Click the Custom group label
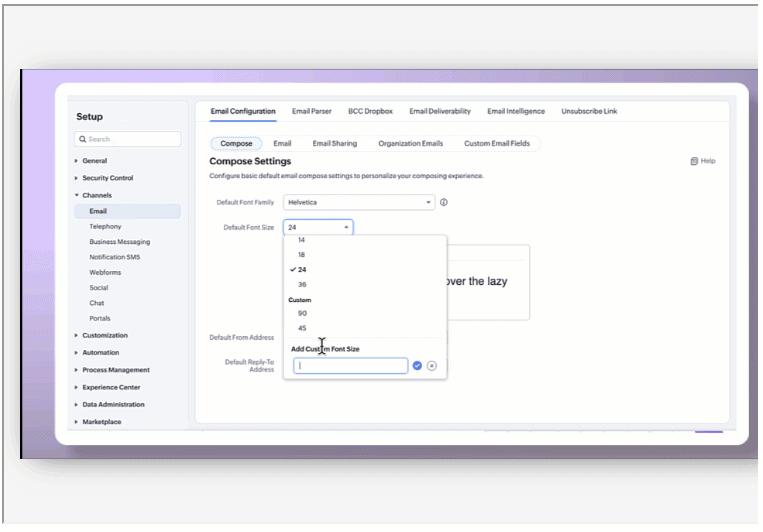Viewport: 763px width, 532px height. pyautogui.click(x=300, y=300)
